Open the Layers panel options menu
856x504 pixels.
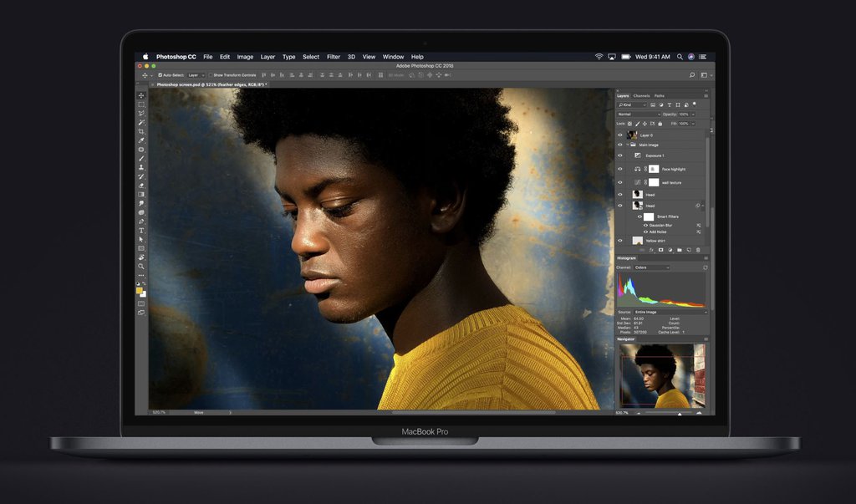(706, 95)
